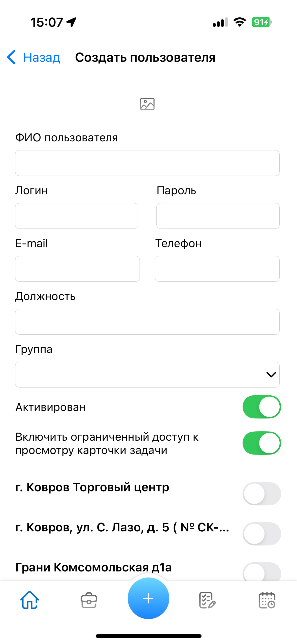The image size is (297, 644).
Task: Tap the blue plus add button
Action: coord(148,598)
